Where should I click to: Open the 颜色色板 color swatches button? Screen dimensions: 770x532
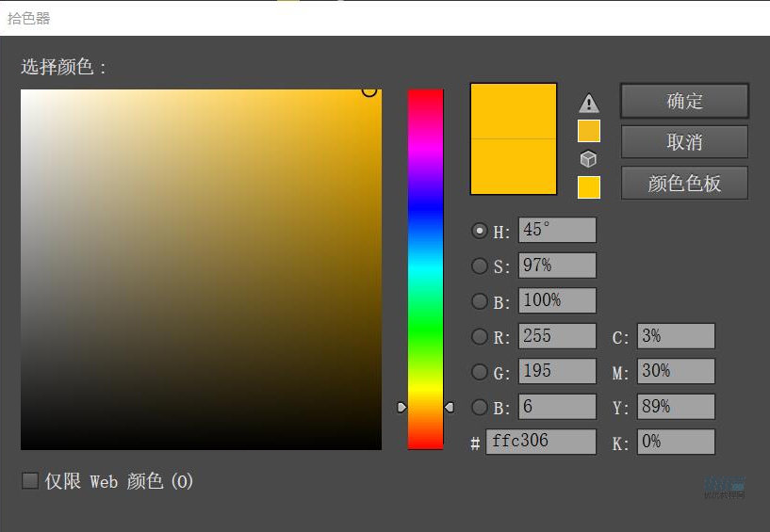(684, 183)
